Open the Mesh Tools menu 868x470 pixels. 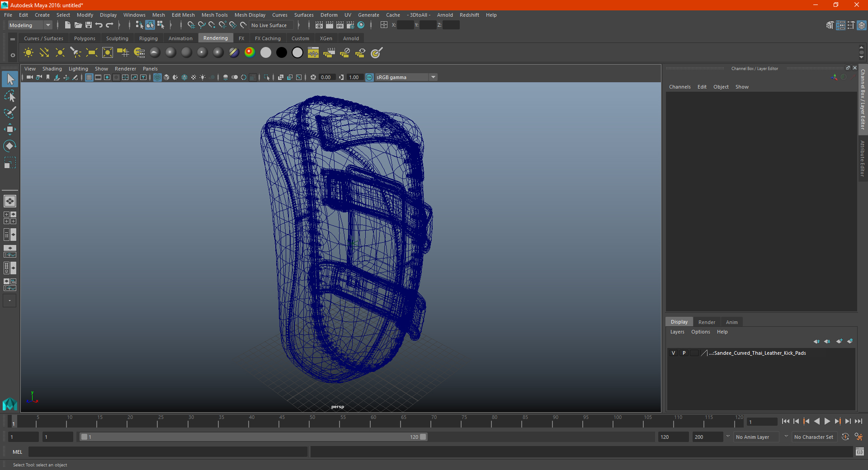pos(214,15)
